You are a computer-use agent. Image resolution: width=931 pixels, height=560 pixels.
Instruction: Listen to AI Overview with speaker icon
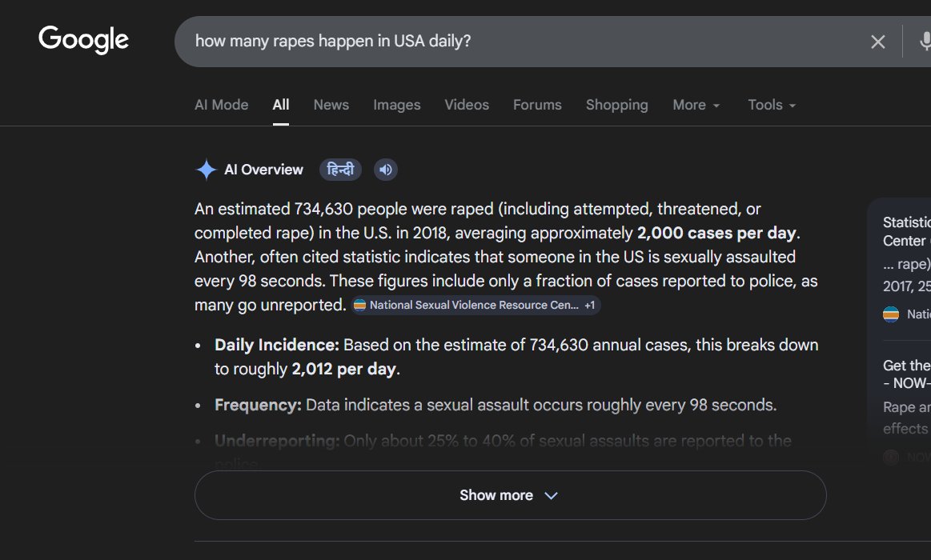click(x=385, y=170)
